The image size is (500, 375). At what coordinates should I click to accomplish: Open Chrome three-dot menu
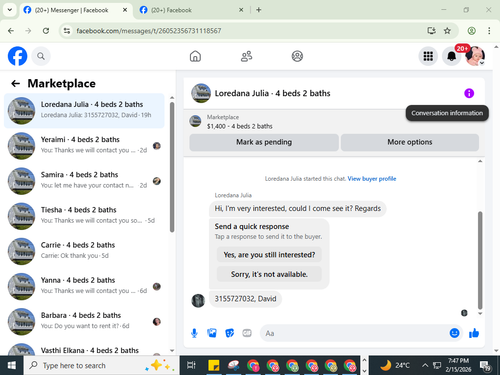coord(489,31)
